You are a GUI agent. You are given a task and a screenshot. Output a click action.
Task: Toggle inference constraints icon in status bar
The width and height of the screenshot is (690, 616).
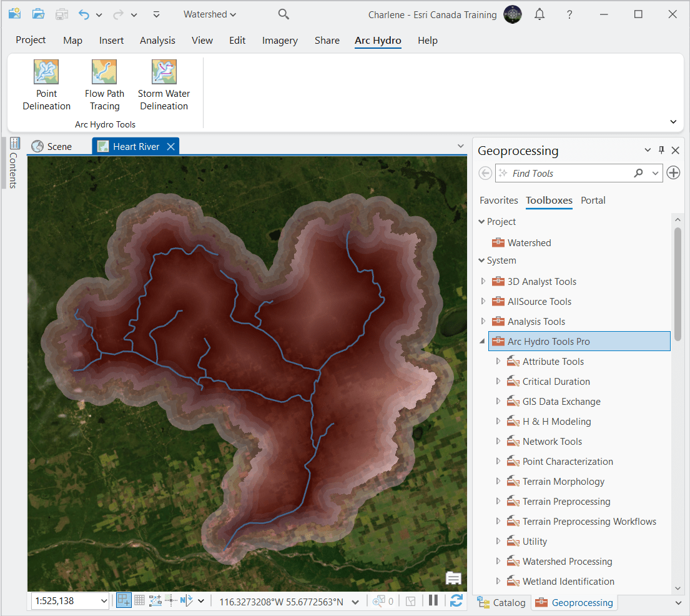pos(171,600)
